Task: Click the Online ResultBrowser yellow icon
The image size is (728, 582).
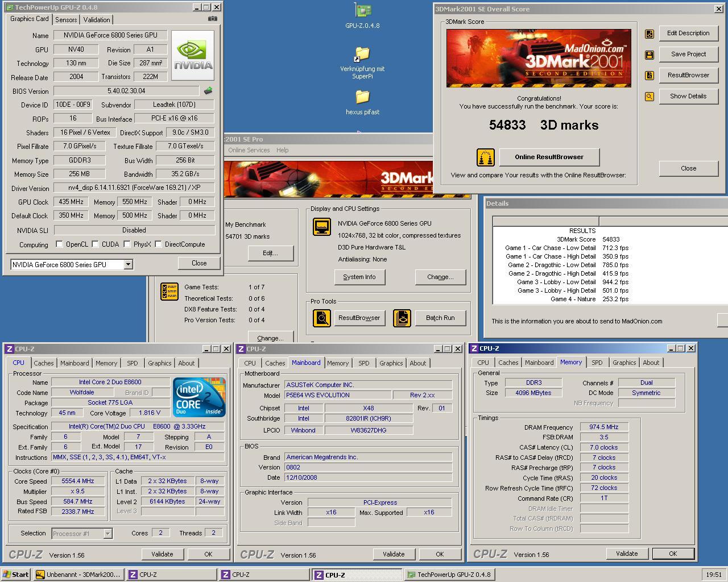Action: pos(485,157)
